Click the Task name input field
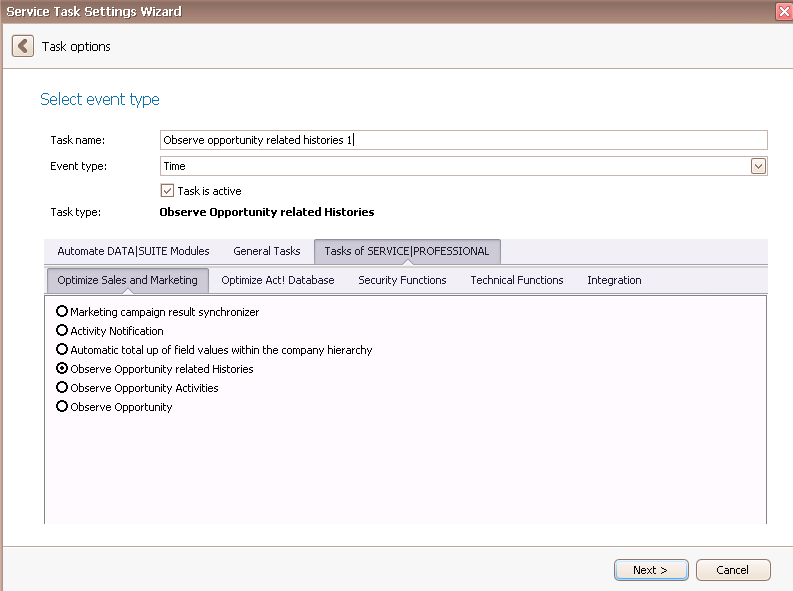 [464, 140]
